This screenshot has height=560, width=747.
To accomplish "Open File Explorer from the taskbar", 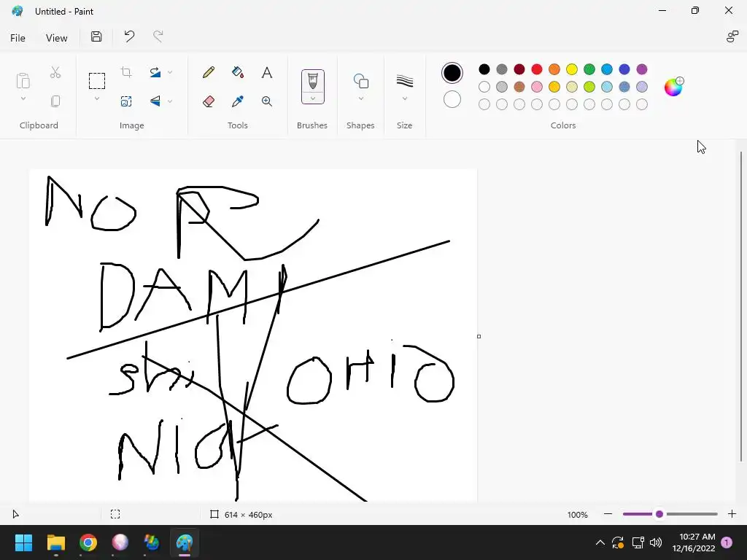I will click(55, 542).
